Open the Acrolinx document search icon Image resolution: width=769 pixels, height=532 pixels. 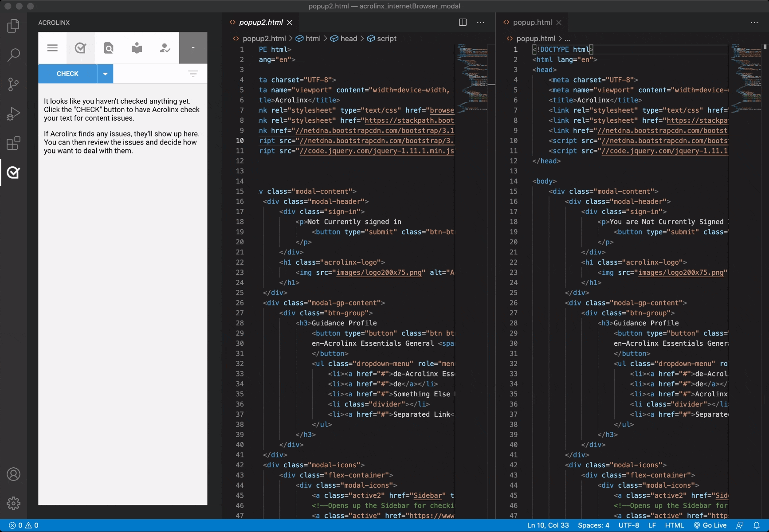(109, 48)
